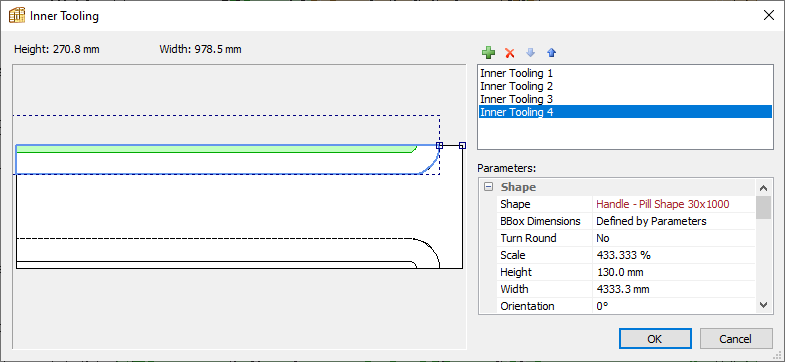Dismiss dialog with the Cancel button
This screenshot has width=785, height=362.
click(735, 338)
